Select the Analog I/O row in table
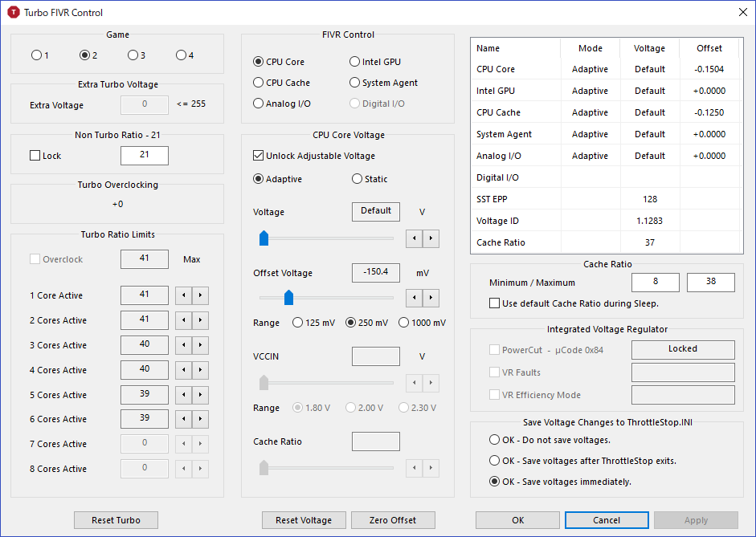Image resolution: width=756 pixels, height=537 pixels. pyautogui.click(x=606, y=156)
